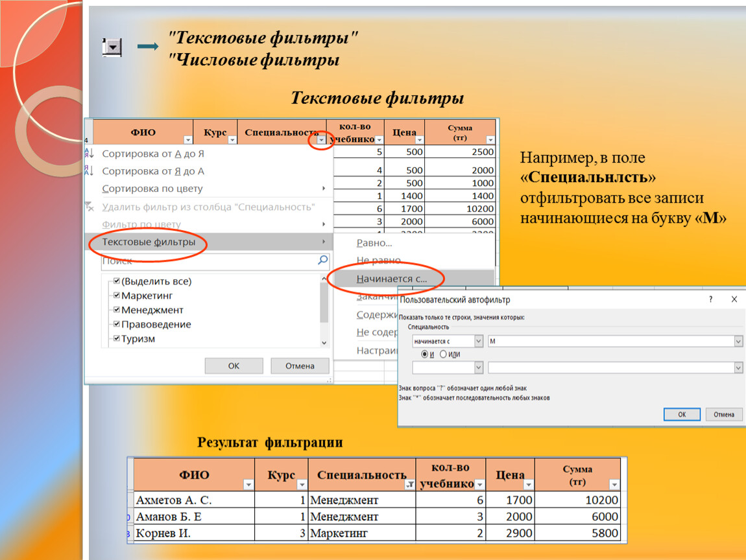
Task: Click the first value field containing М
Action: tap(611, 341)
